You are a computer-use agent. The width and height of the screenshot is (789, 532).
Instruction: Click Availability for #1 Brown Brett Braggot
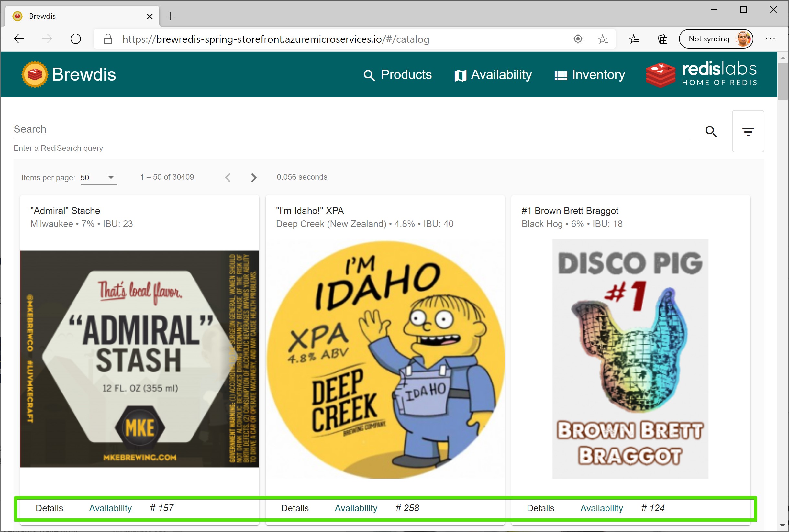601,508
